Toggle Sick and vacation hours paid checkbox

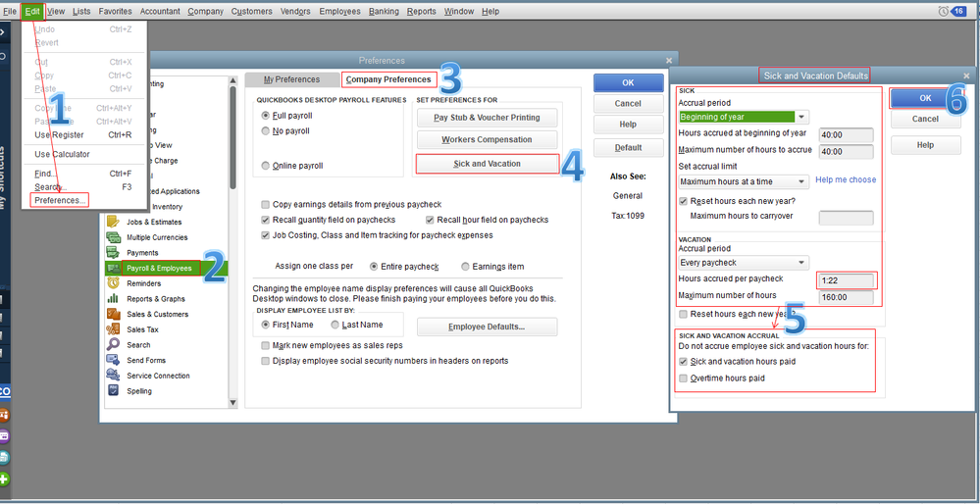coord(683,362)
